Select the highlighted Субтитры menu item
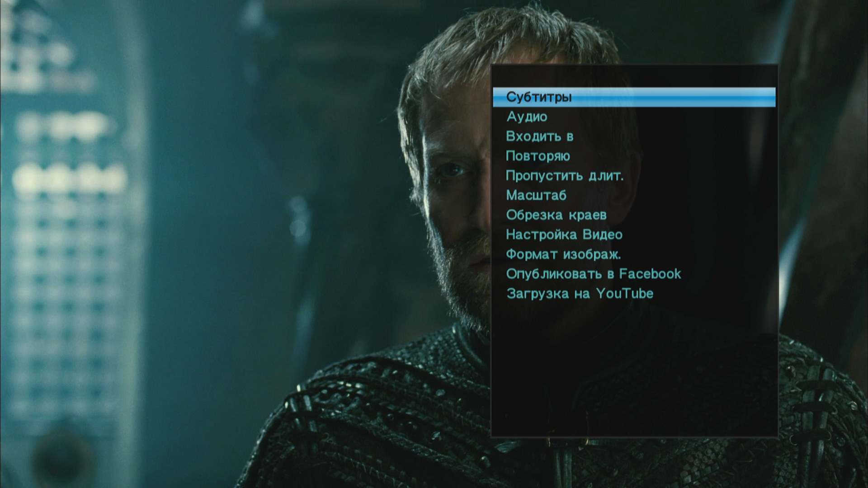868x488 pixels. (x=539, y=97)
